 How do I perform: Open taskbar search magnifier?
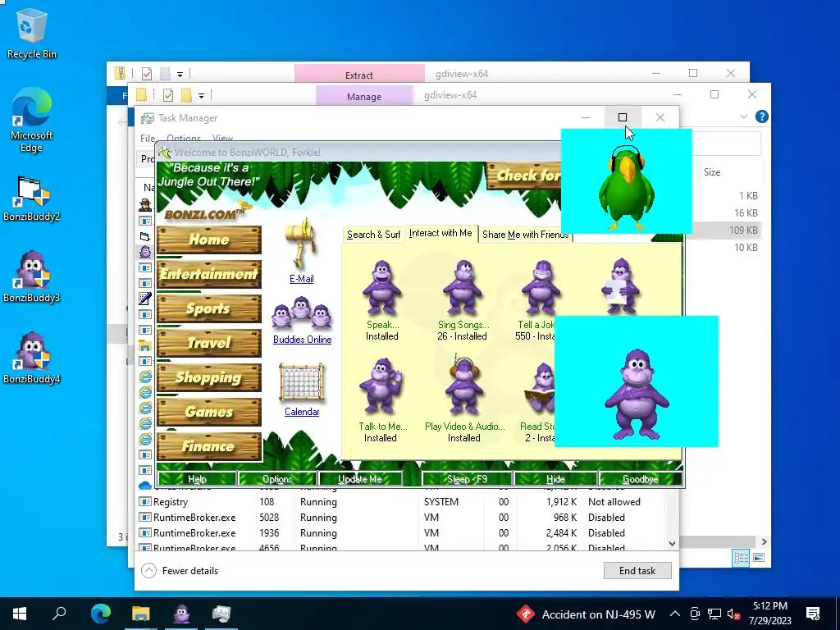pyautogui.click(x=59, y=614)
